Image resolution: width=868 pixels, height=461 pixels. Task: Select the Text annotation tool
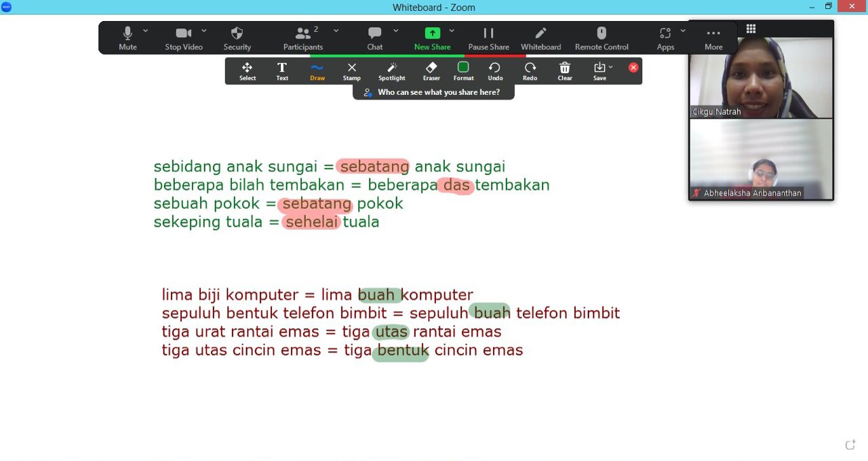(282, 71)
